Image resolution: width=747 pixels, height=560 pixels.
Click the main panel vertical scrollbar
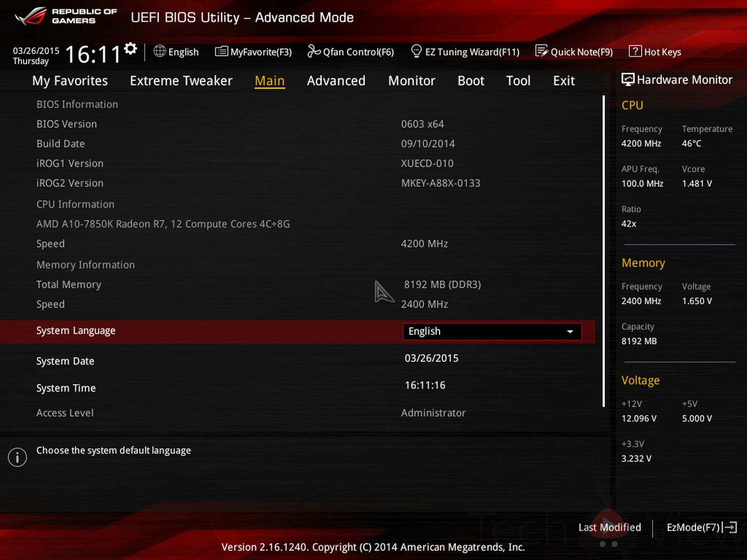tap(604, 251)
